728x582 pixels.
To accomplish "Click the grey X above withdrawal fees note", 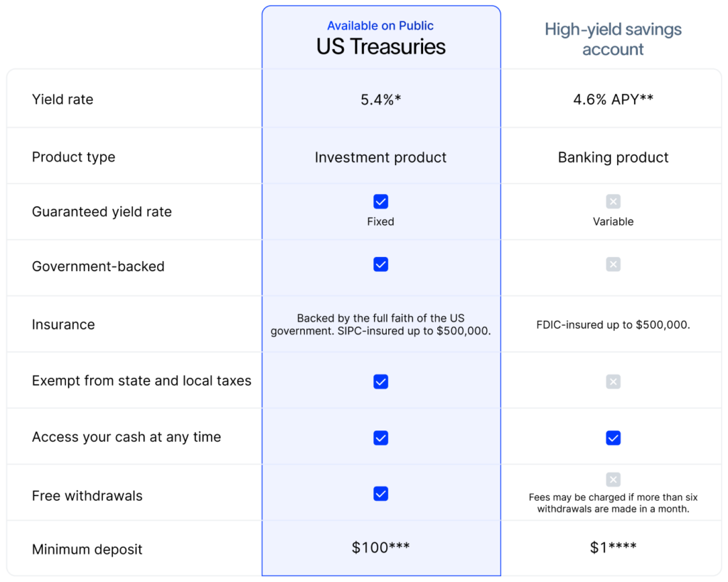I will 613,480.
